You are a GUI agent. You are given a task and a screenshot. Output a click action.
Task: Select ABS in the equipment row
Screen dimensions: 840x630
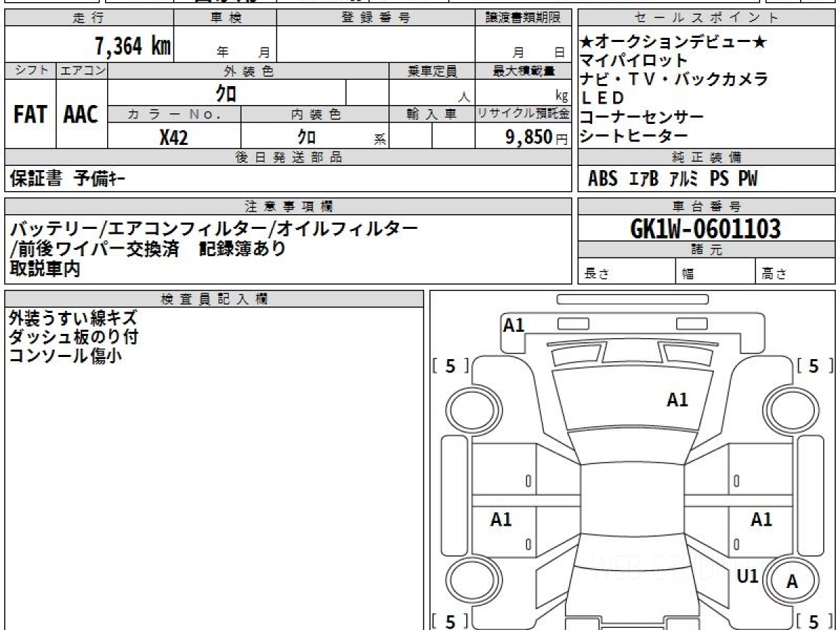click(x=602, y=179)
